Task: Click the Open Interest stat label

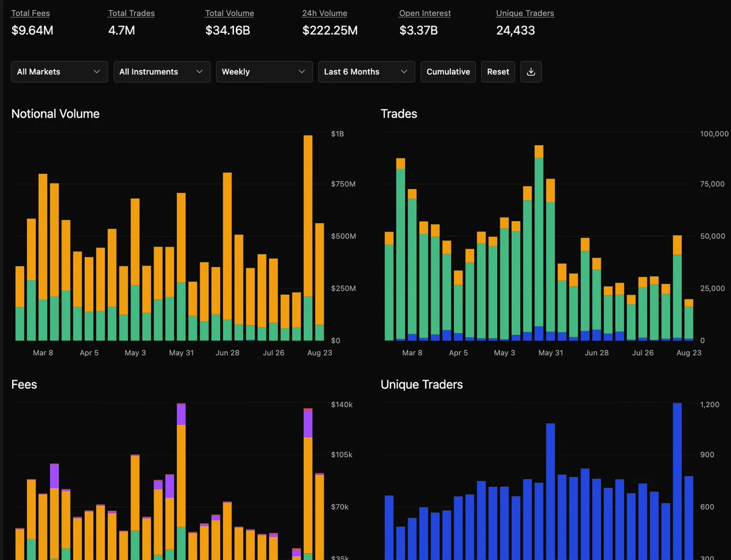Action: click(426, 13)
